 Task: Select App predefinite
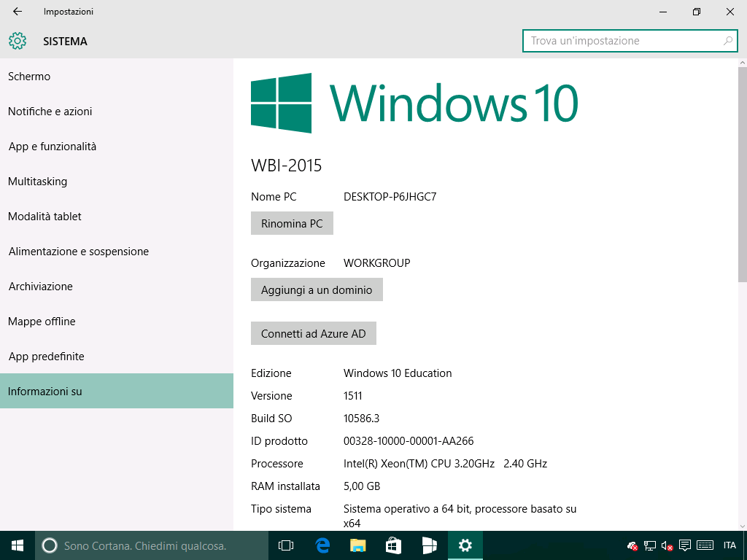pos(117,356)
